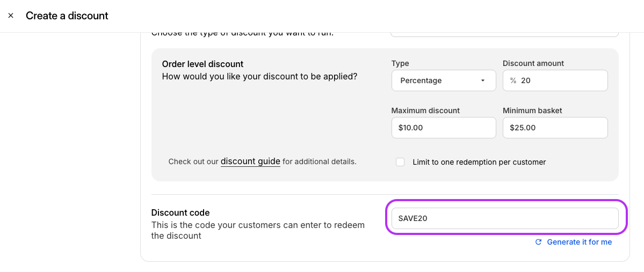The height and width of the screenshot is (272, 644).
Task: Choose 'Generate it for me' link
Action: click(579, 242)
